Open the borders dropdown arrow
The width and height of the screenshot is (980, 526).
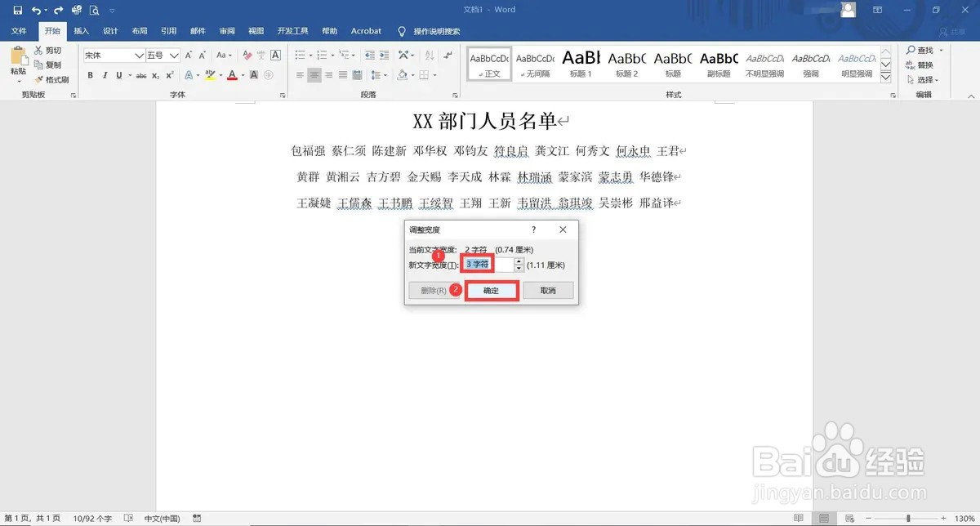click(434, 75)
